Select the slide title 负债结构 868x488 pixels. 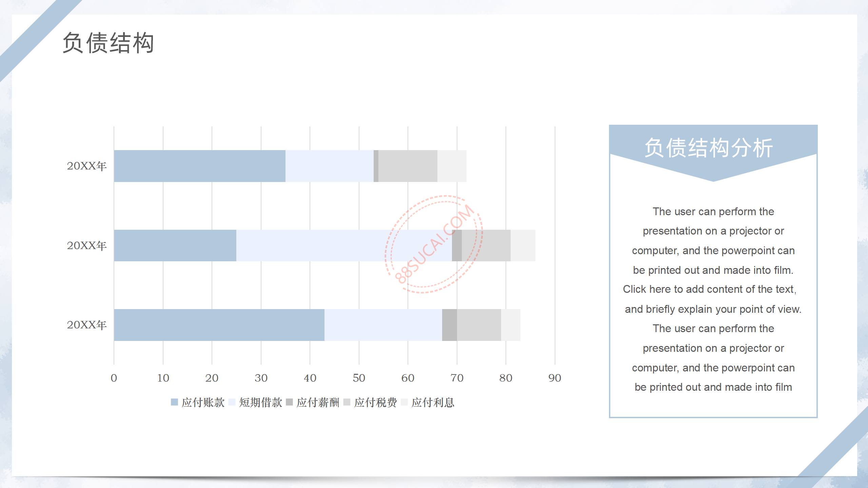pyautogui.click(x=108, y=43)
